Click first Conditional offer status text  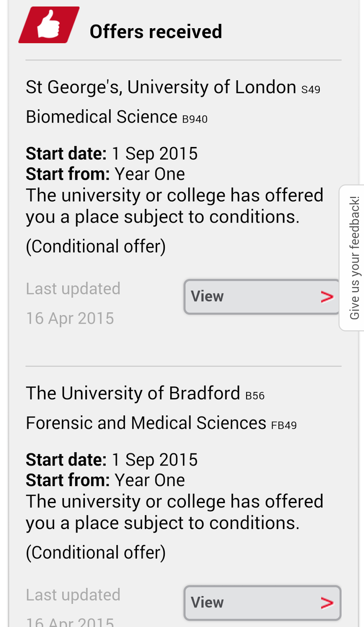click(x=96, y=246)
